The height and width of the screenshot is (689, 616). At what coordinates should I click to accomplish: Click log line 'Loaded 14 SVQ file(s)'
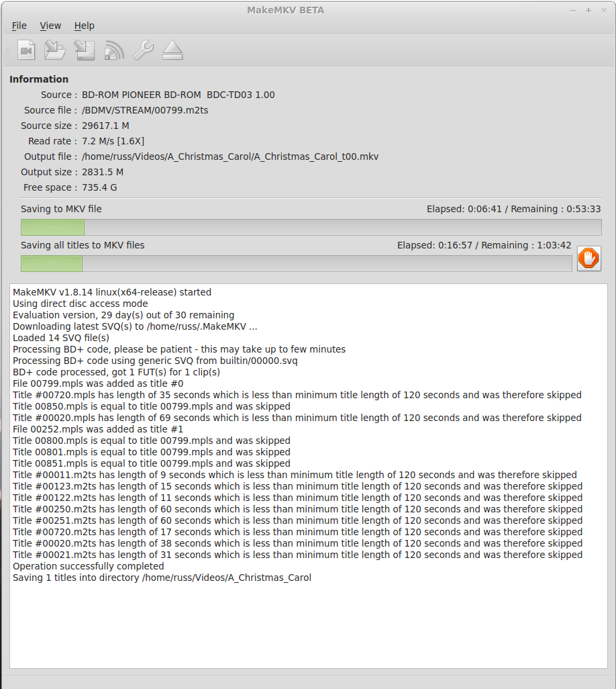click(61, 338)
